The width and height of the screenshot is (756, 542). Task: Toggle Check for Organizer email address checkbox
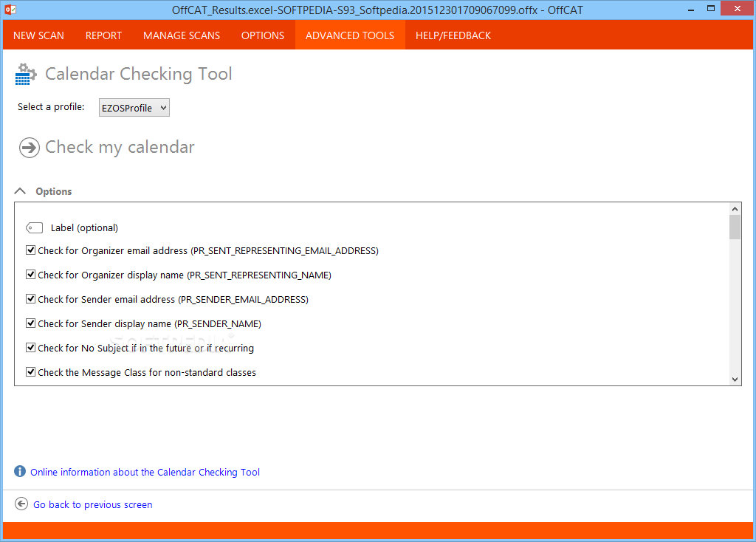(31, 250)
